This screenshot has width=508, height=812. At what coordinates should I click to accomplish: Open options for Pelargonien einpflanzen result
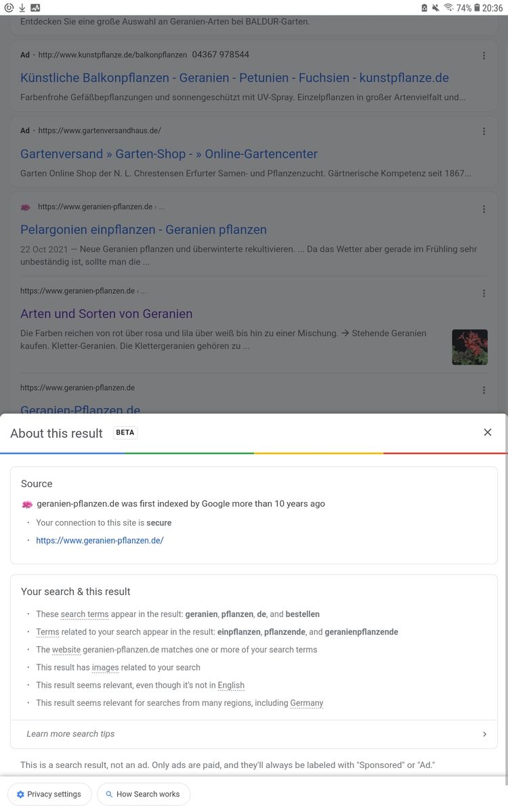click(484, 209)
